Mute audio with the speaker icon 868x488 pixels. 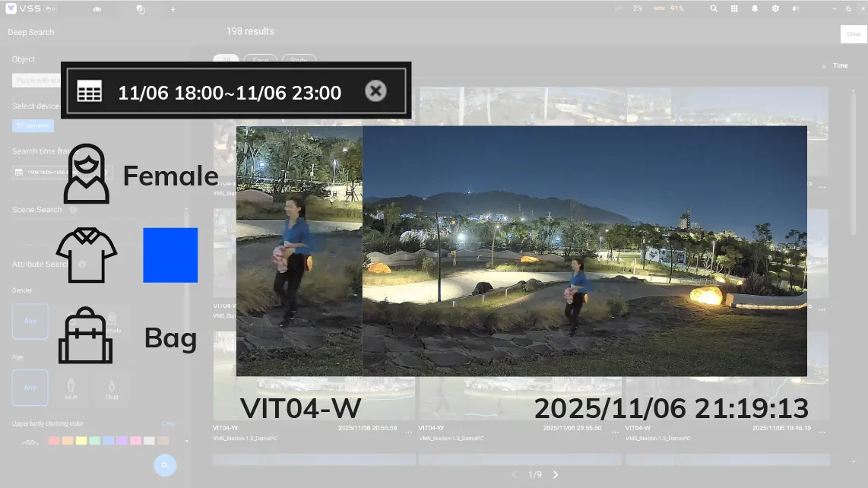(796, 8)
